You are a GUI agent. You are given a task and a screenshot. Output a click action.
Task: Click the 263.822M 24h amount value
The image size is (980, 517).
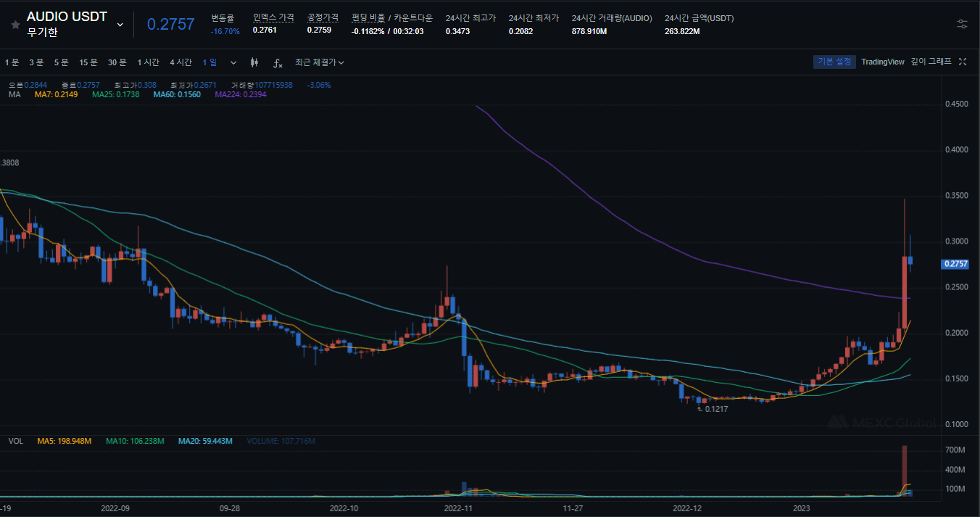pyautogui.click(x=682, y=31)
